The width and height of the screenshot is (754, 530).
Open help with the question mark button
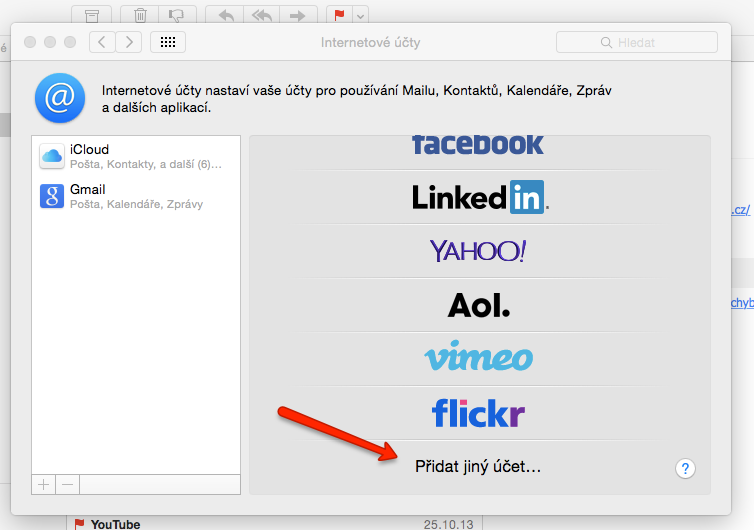pyautogui.click(x=685, y=468)
